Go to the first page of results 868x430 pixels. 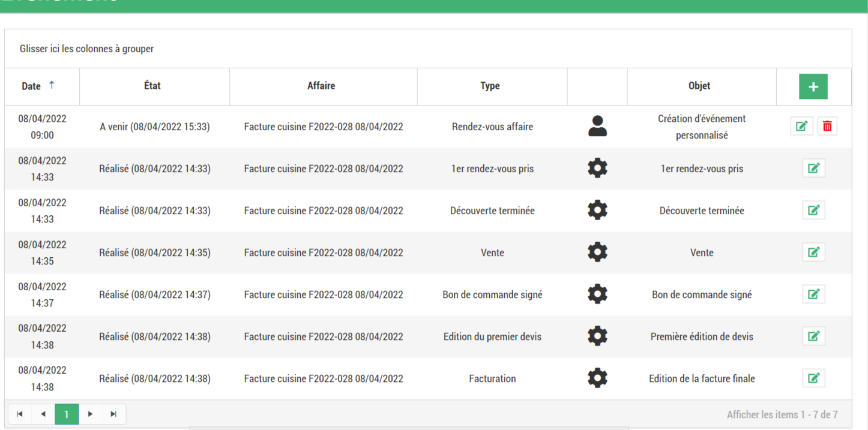point(20,414)
